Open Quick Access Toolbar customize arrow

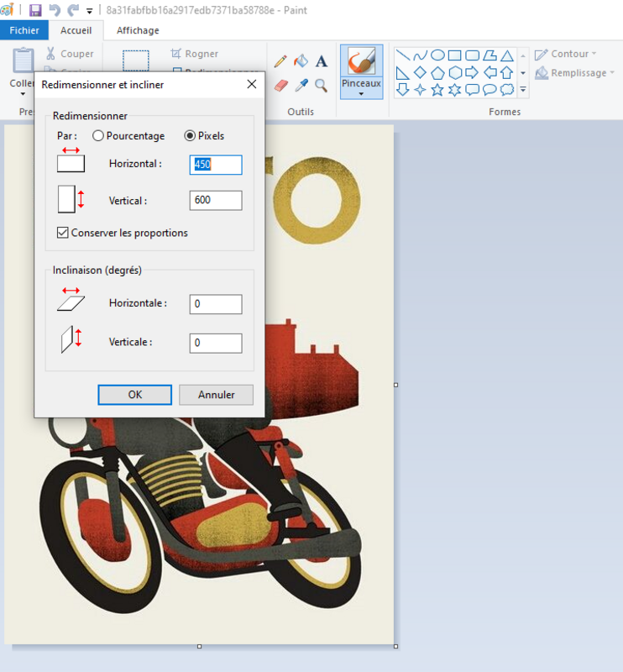[89, 11]
